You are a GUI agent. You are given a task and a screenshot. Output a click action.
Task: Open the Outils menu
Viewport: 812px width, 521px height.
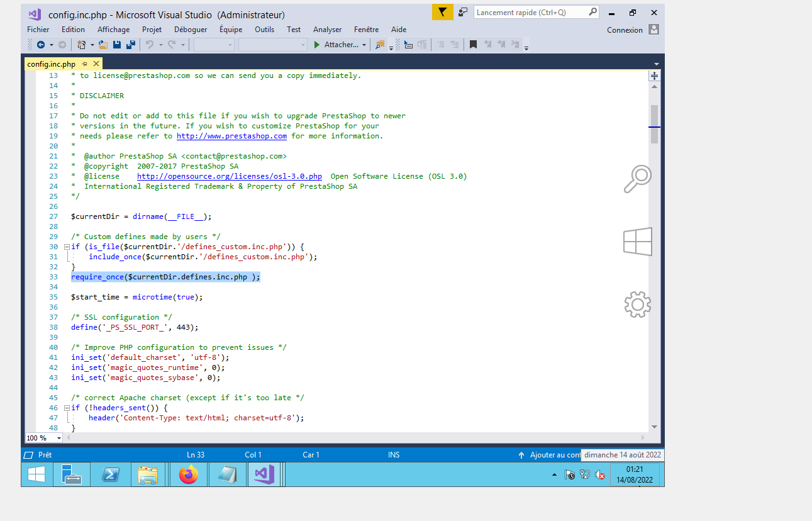point(265,30)
